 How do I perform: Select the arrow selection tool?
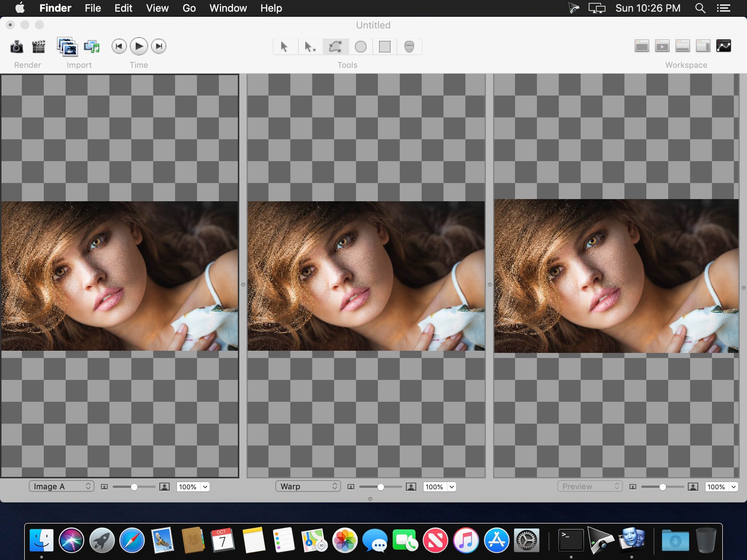coord(285,47)
